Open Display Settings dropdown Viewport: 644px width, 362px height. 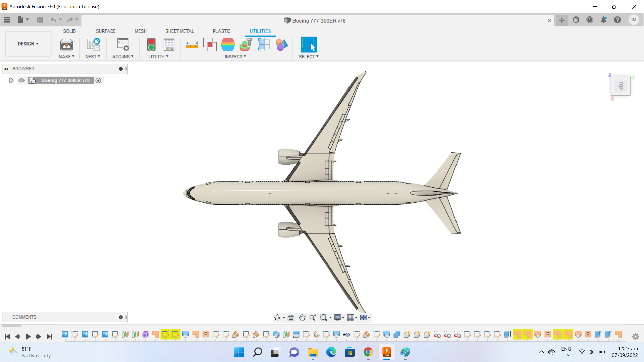click(339, 318)
